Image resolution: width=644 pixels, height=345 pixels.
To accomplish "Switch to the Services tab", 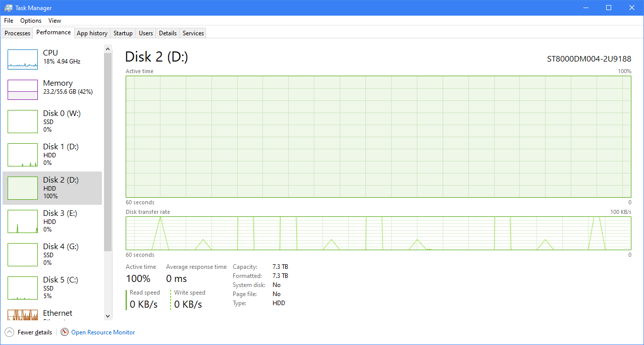I will (193, 33).
